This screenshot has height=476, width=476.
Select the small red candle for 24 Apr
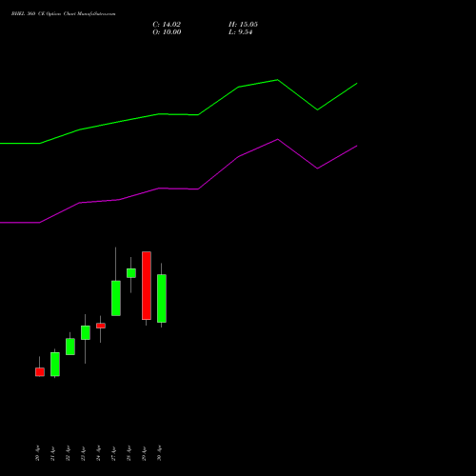point(101,326)
